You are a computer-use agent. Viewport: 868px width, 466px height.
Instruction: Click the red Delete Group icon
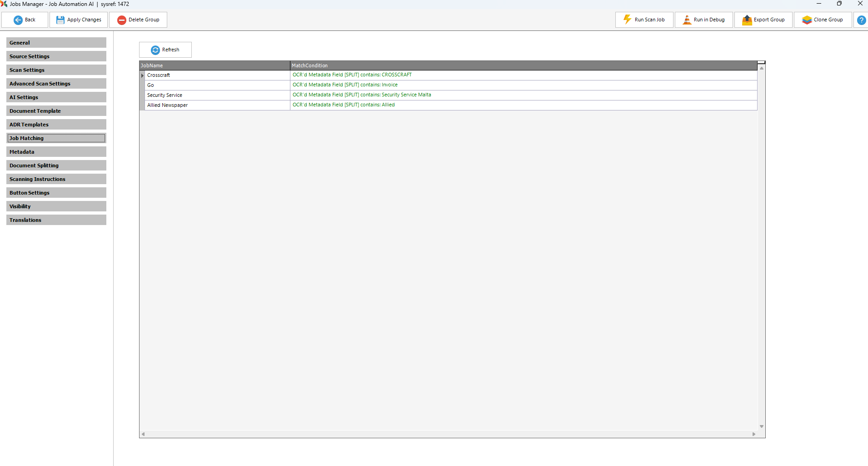[x=121, y=20]
